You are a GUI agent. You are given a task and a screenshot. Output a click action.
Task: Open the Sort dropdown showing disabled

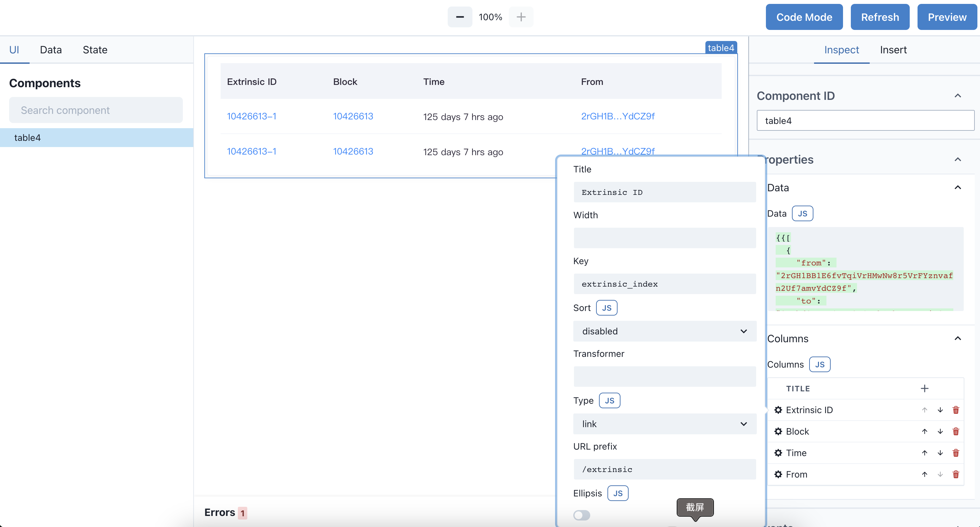(x=665, y=331)
